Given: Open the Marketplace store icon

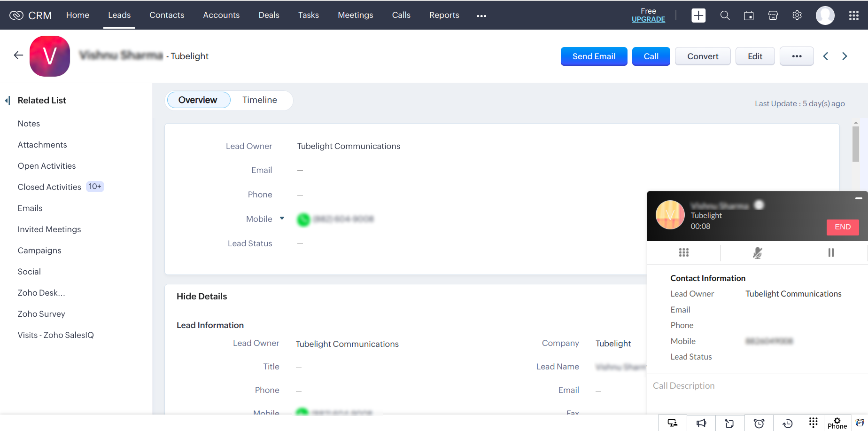Looking at the screenshot, I should click(x=773, y=16).
